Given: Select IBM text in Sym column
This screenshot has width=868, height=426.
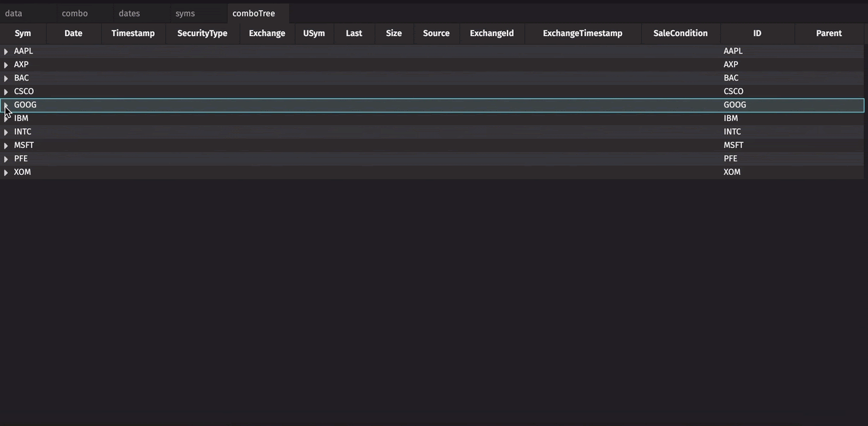Looking at the screenshot, I should click(x=21, y=118).
